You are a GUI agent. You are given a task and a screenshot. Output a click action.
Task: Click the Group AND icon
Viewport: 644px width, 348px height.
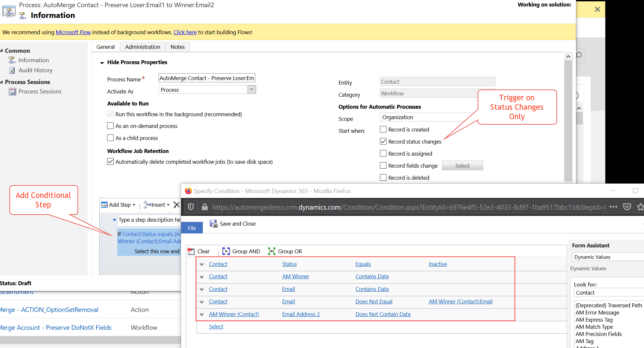coord(226,251)
